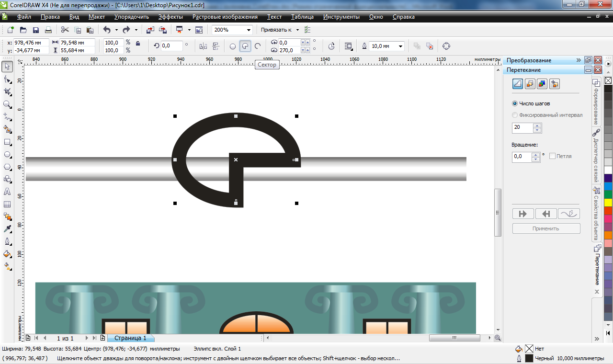Click the x position field
This screenshot has height=364, width=613.
31,42
